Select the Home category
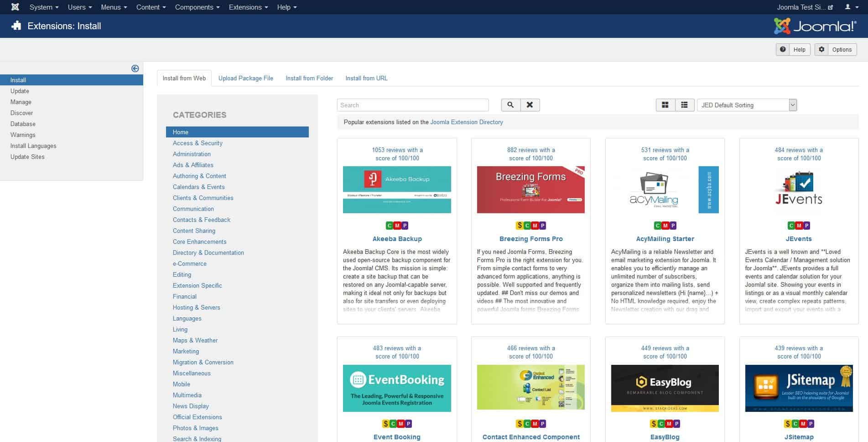The height and width of the screenshot is (442, 868). (237, 132)
